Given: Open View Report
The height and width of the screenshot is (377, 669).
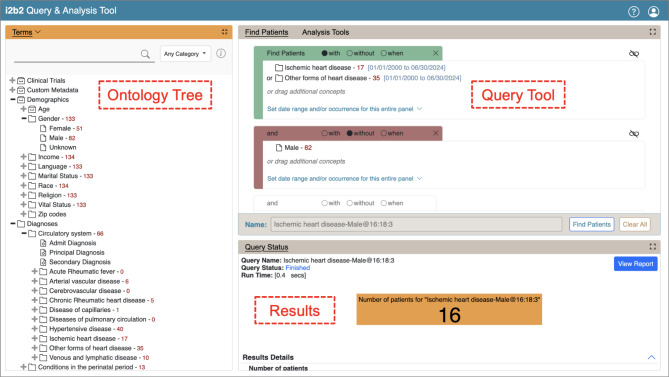Looking at the screenshot, I should [x=635, y=264].
